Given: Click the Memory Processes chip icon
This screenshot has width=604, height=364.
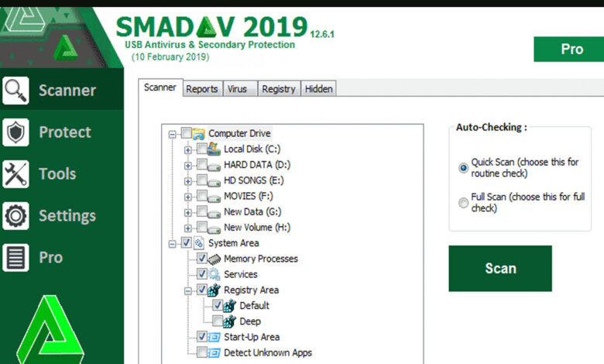Looking at the screenshot, I should click(214, 259).
